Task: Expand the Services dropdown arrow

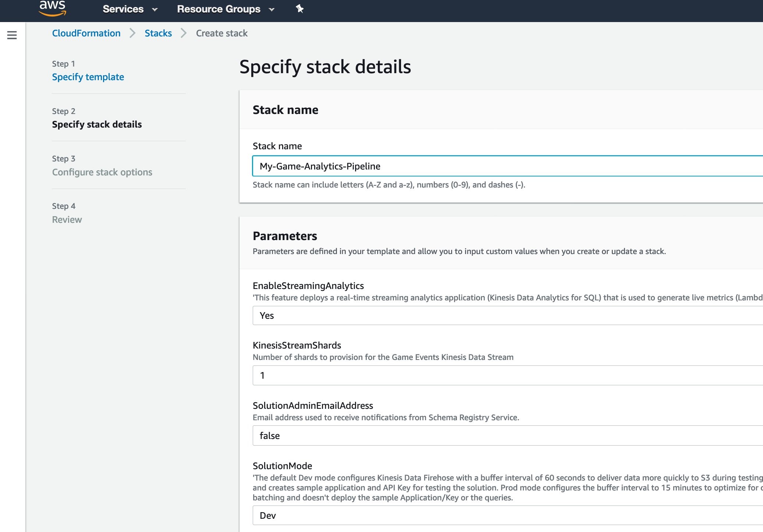Action: [155, 10]
